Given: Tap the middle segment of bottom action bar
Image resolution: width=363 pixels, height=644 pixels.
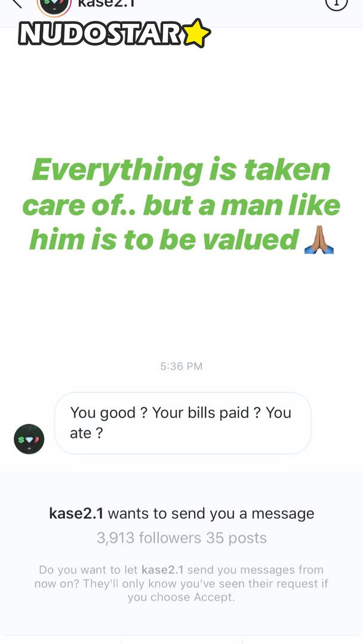Looking at the screenshot, I should [181, 640].
